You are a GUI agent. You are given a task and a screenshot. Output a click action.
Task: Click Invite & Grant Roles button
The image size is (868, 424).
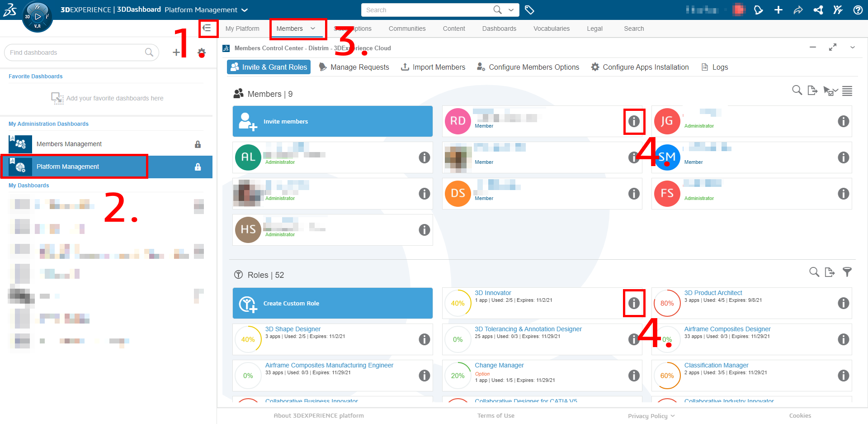pyautogui.click(x=269, y=67)
